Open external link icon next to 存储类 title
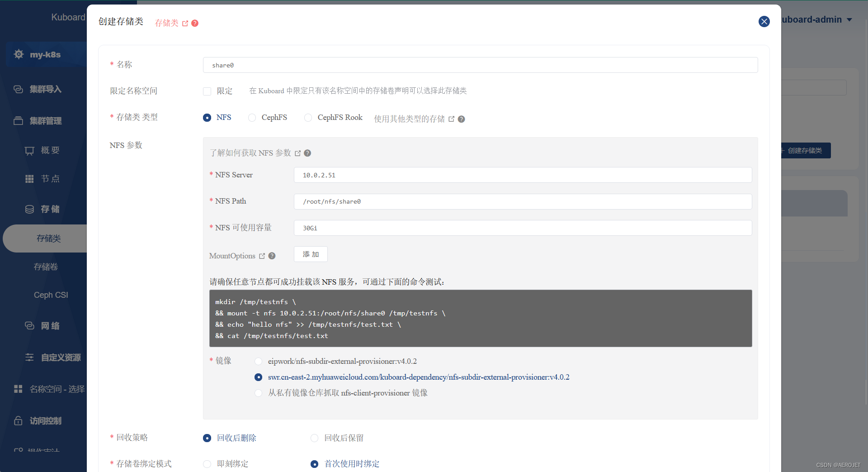Image resolution: width=868 pixels, height=472 pixels. (185, 23)
